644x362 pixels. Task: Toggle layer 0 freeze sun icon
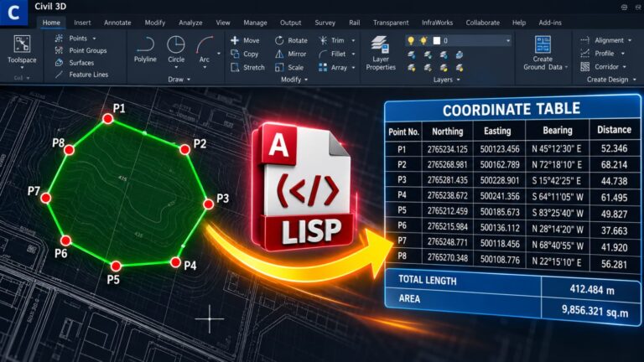point(423,40)
